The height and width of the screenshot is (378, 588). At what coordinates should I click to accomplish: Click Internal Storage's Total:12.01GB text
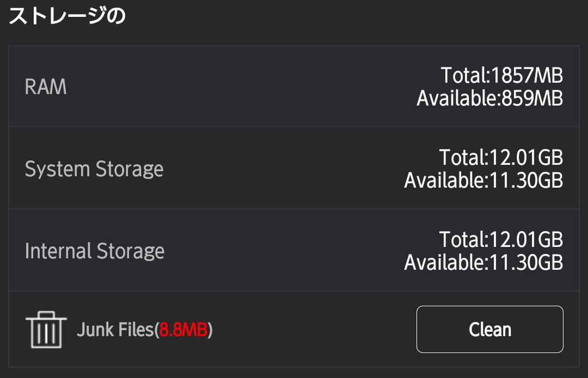(501, 239)
